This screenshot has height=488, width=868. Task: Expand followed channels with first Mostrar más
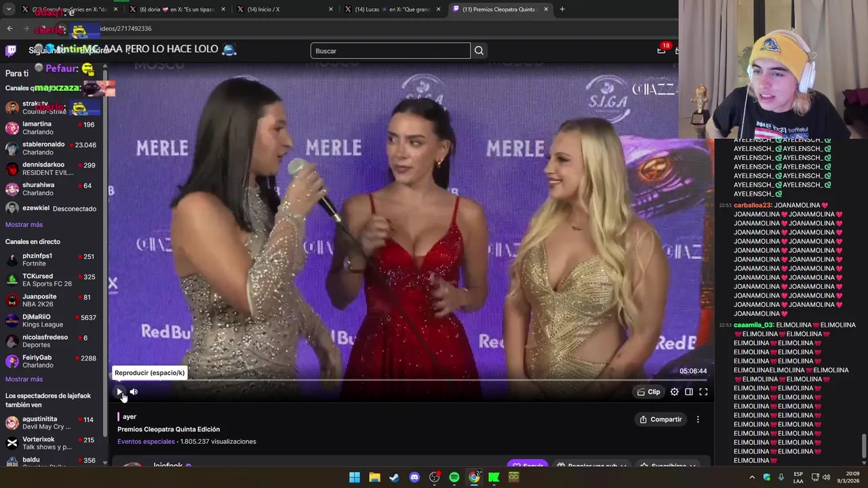[24, 225]
